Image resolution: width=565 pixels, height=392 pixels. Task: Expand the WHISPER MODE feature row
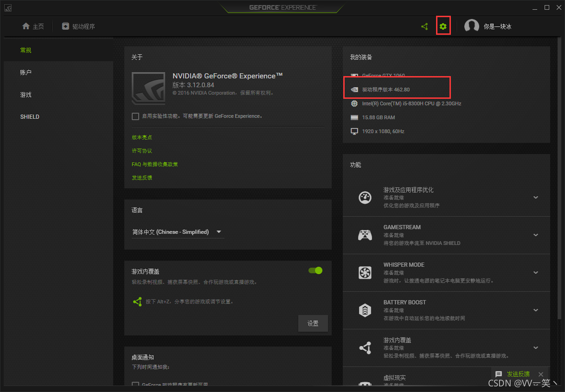(x=536, y=272)
